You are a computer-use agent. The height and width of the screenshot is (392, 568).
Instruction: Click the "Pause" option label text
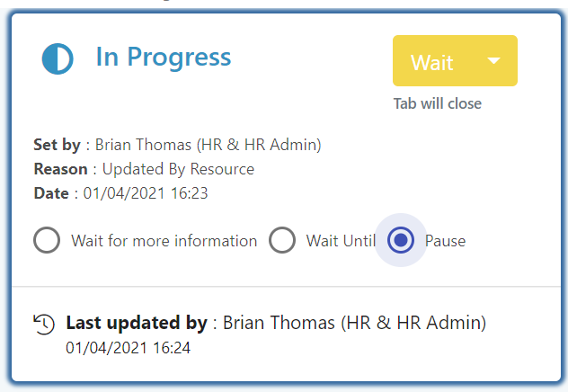pos(445,241)
